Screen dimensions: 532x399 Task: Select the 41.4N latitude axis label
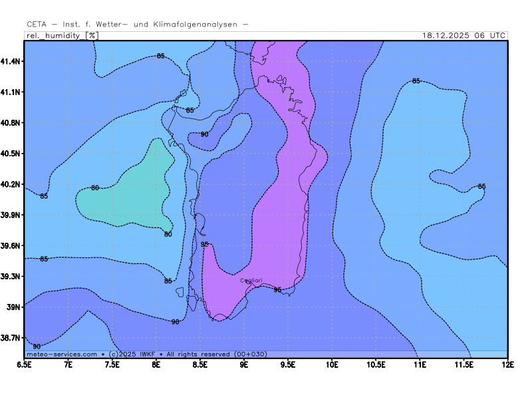click(x=11, y=61)
